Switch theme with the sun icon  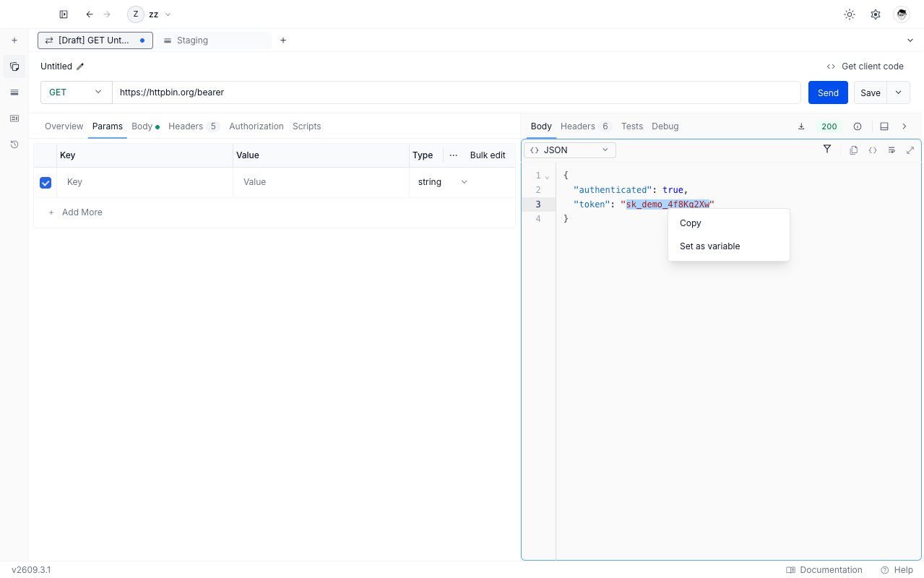tap(850, 14)
